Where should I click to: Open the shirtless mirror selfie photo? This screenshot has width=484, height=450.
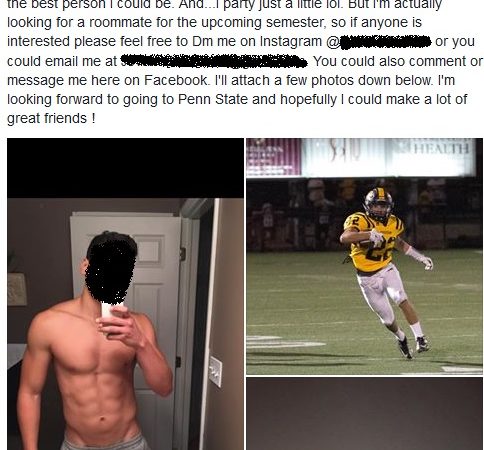(125, 294)
